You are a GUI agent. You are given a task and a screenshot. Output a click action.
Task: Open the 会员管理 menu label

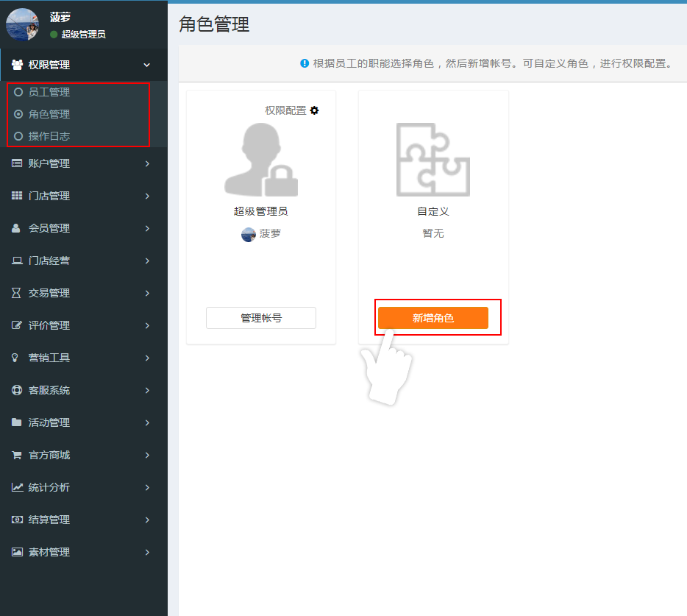point(49,228)
